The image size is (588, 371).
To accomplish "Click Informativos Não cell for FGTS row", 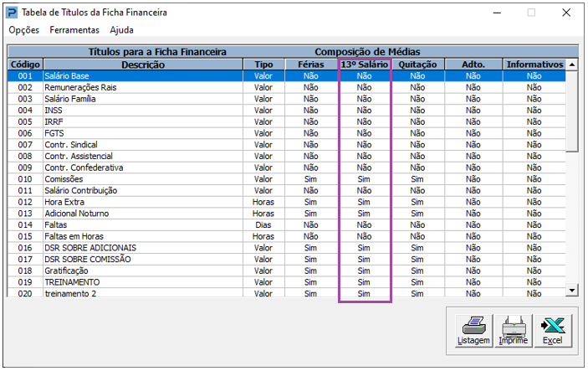I will click(534, 133).
